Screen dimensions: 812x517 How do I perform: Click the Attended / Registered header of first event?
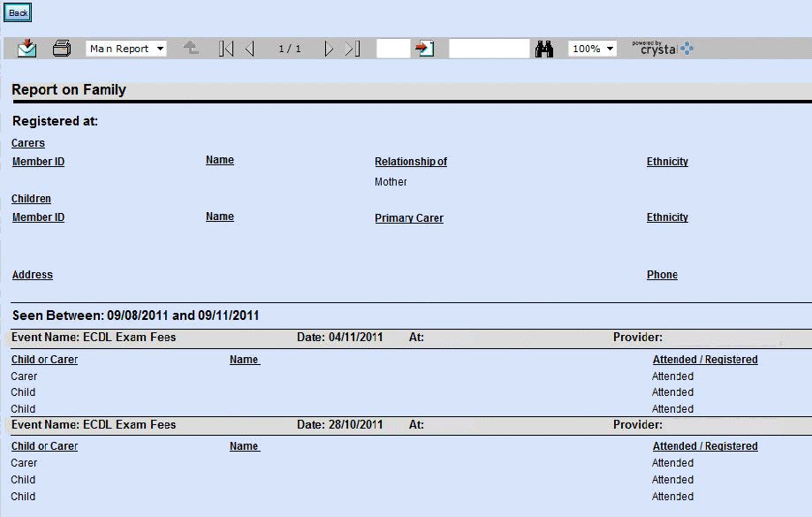pyautogui.click(x=704, y=360)
